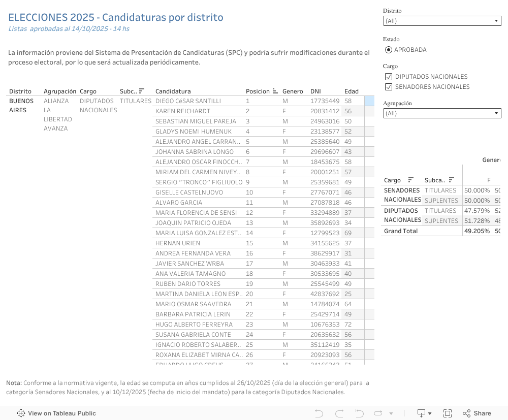Click the Candidatura column header

coord(173,91)
